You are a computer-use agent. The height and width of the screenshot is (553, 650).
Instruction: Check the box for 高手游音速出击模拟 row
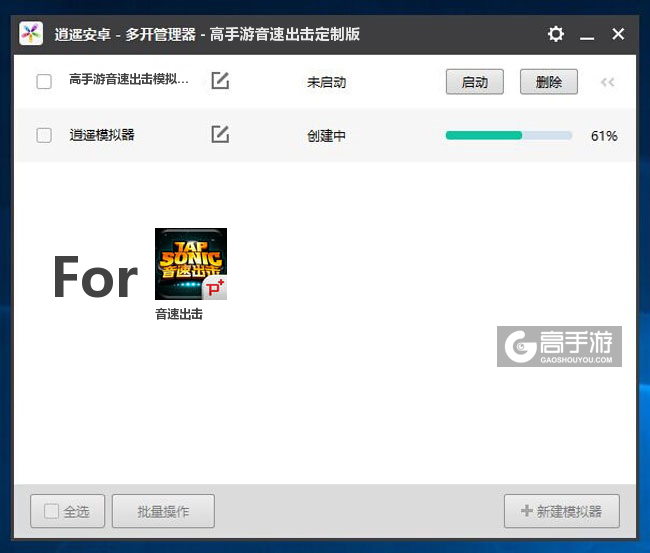44,81
